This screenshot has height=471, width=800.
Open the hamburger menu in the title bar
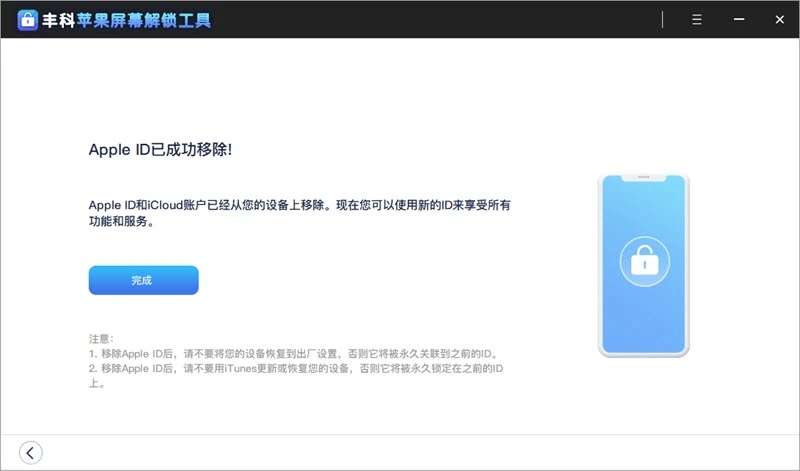(x=696, y=19)
